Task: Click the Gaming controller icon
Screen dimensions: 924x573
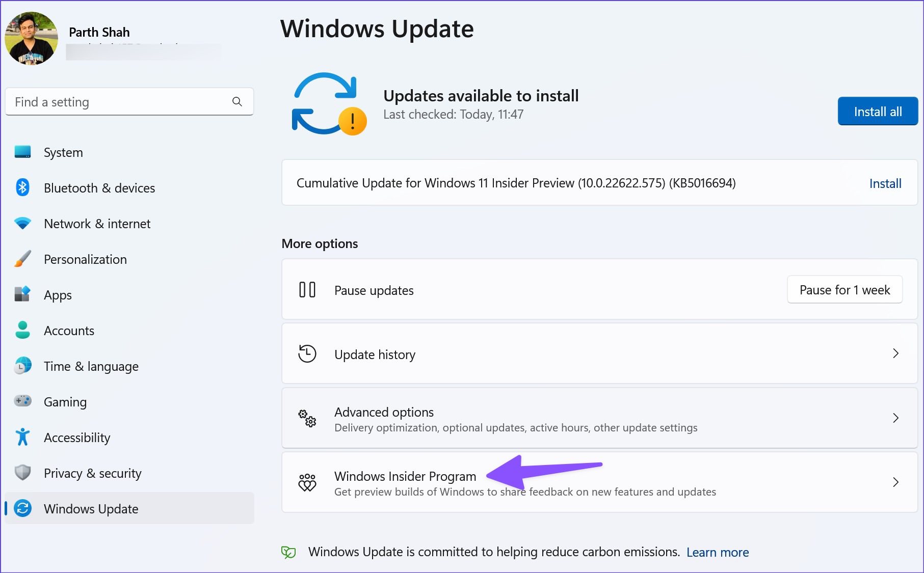Action: point(22,401)
